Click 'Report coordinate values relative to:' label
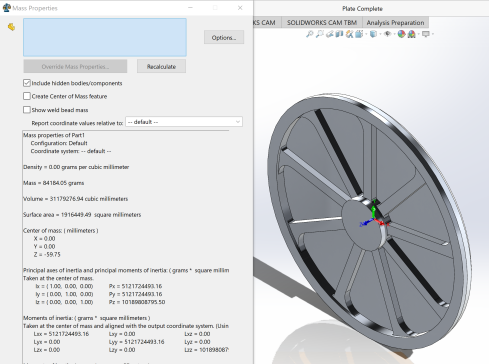The height and width of the screenshot is (364, 489). coord(77,123)
